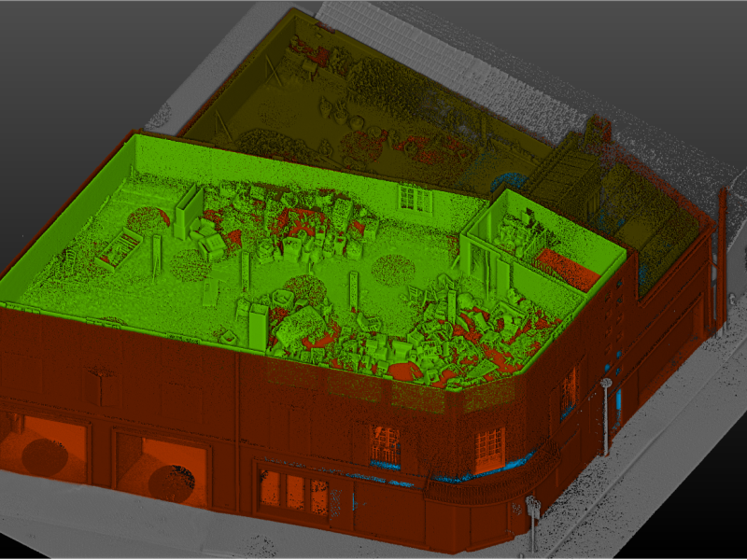The height and width of the screenshot is (560, 747).
Task: Select the tall green cabinet at the rooftop front edge
Action: click(259, 329)
